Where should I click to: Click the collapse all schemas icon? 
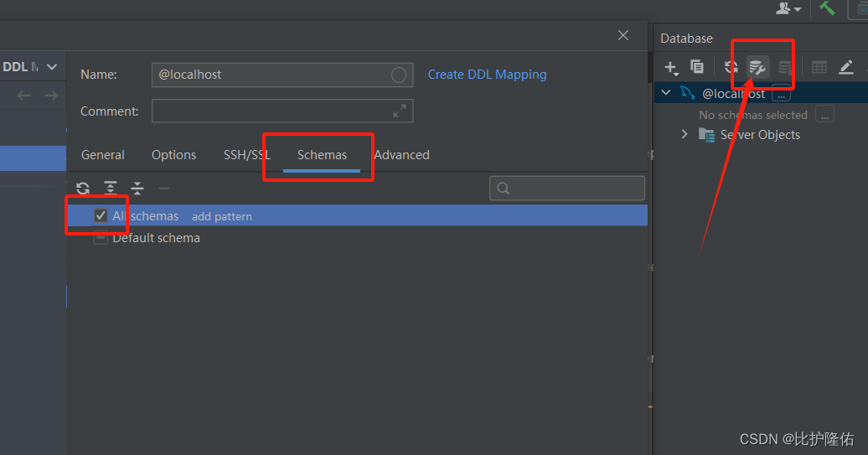[137, 189]
